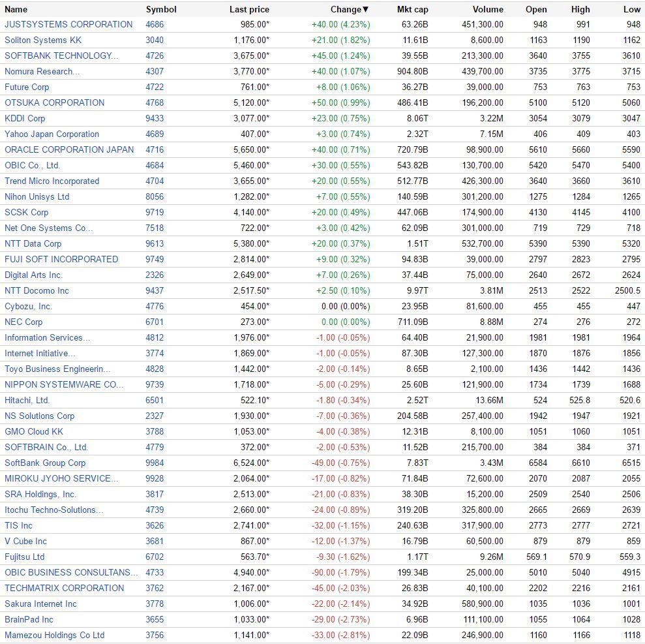Sort by High column header
645x644 pixels.
[x=580, y=10]
